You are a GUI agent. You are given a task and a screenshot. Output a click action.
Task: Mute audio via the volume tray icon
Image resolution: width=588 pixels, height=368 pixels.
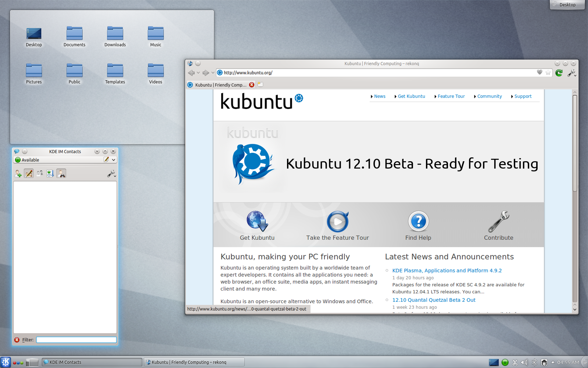point(524,362)
